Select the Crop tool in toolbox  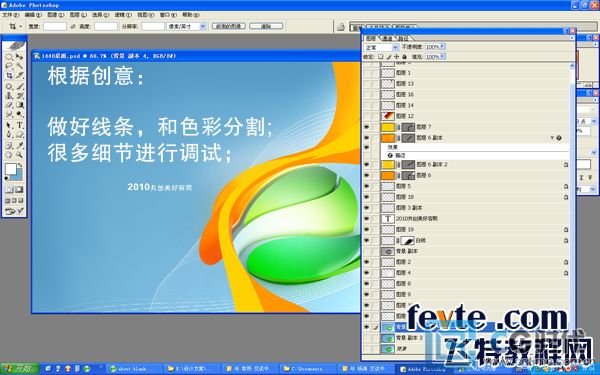pos(9,75)
